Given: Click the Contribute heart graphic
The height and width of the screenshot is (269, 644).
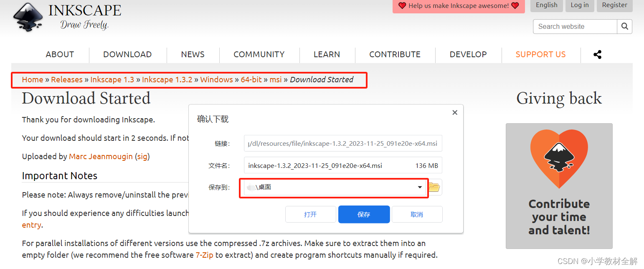Looking at the screenshot, I should click(x=559, y=159).
